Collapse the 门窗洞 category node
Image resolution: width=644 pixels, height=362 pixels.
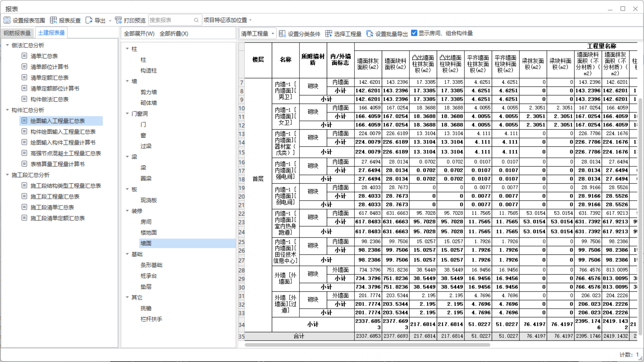pos(127,113)
